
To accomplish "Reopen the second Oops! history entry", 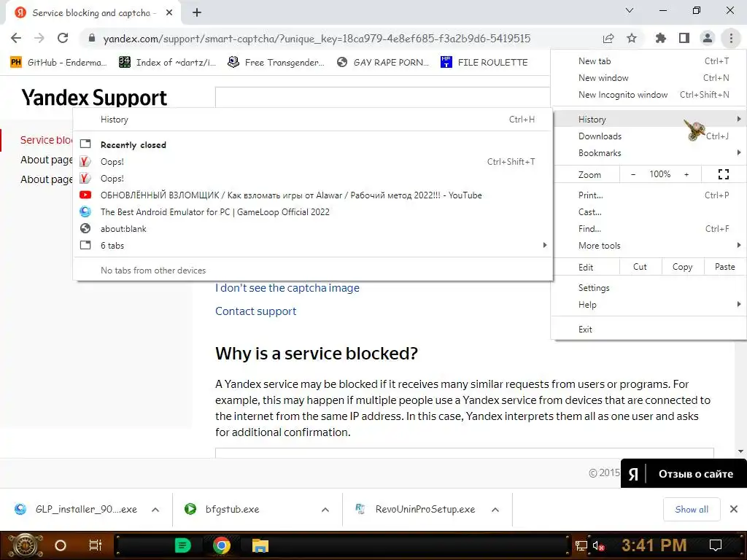I will tap(313, 179).
